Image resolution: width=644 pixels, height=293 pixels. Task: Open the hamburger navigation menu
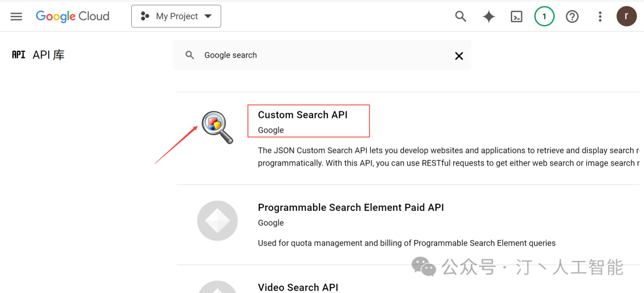[17, 17]
